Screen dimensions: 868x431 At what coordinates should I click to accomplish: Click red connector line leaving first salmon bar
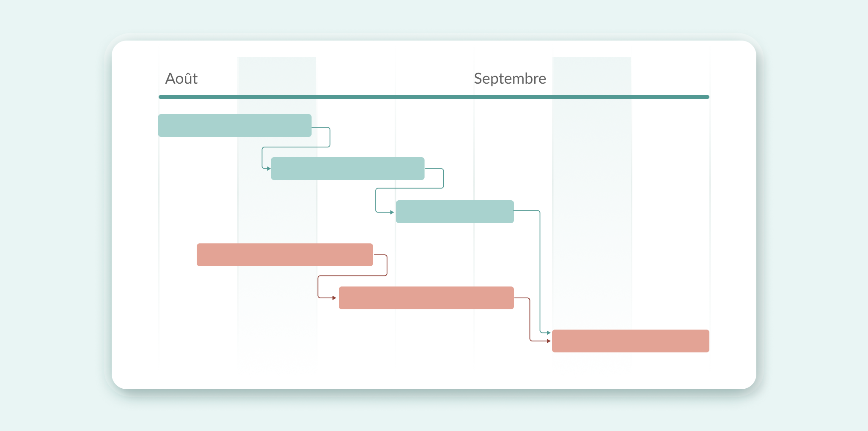(x=387, y=265)
